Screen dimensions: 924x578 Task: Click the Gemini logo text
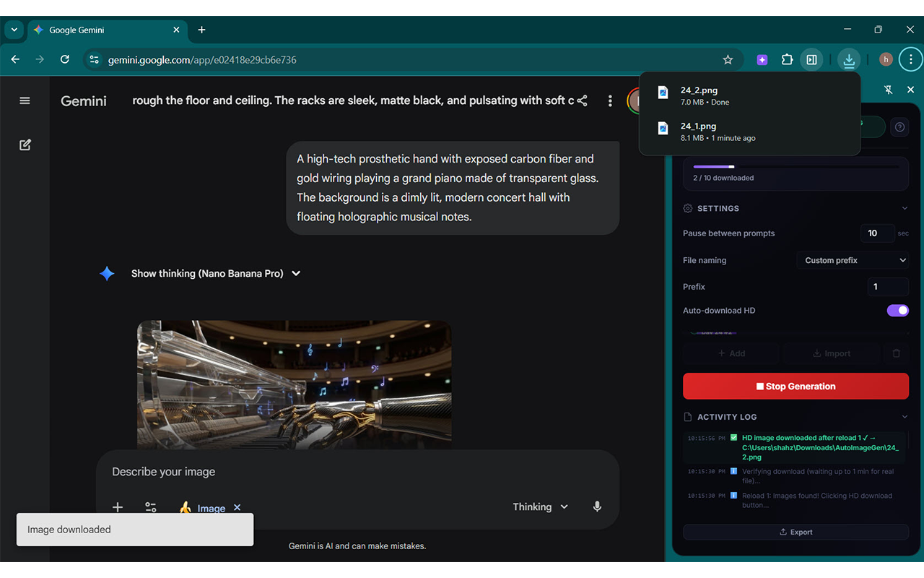[84, 101]
